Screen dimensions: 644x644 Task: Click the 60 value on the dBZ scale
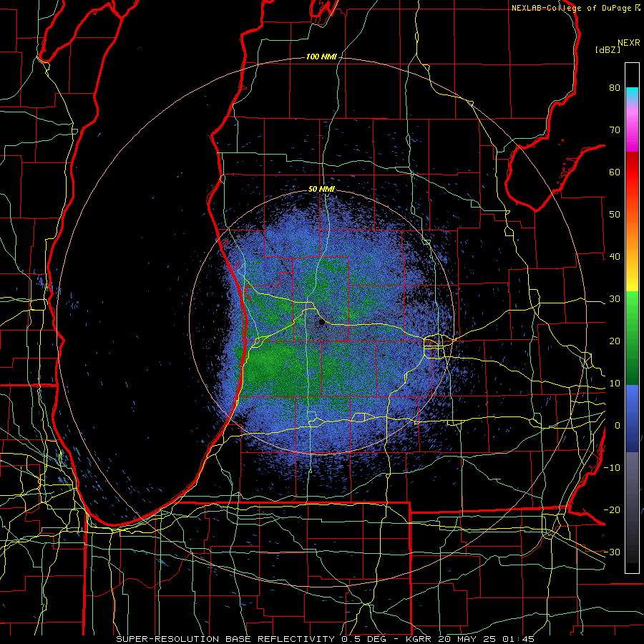615,172
